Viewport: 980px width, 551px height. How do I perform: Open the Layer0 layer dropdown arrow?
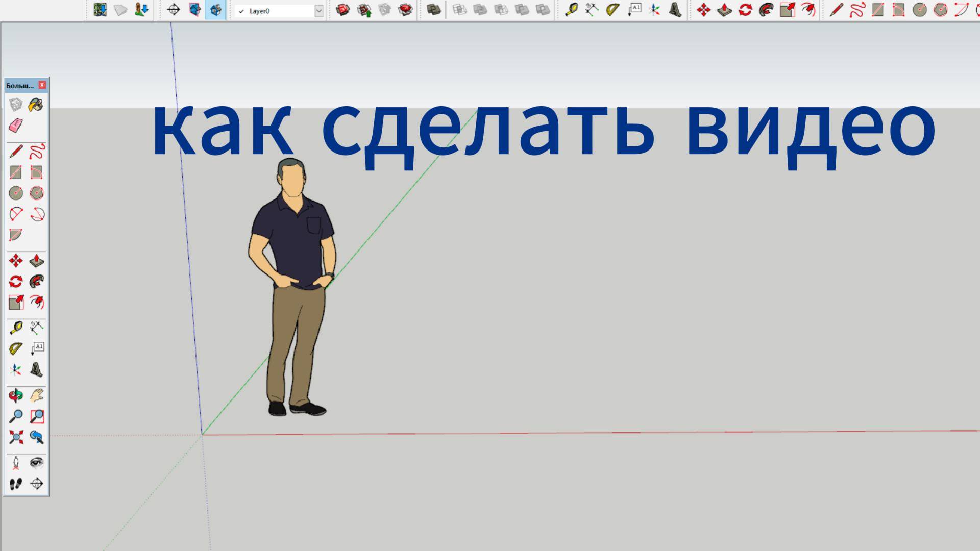(x=319, y=11)
